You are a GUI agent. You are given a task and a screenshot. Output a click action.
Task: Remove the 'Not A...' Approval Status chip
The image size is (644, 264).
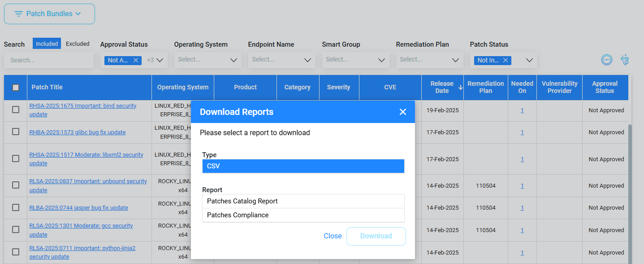tap(136, 60)
